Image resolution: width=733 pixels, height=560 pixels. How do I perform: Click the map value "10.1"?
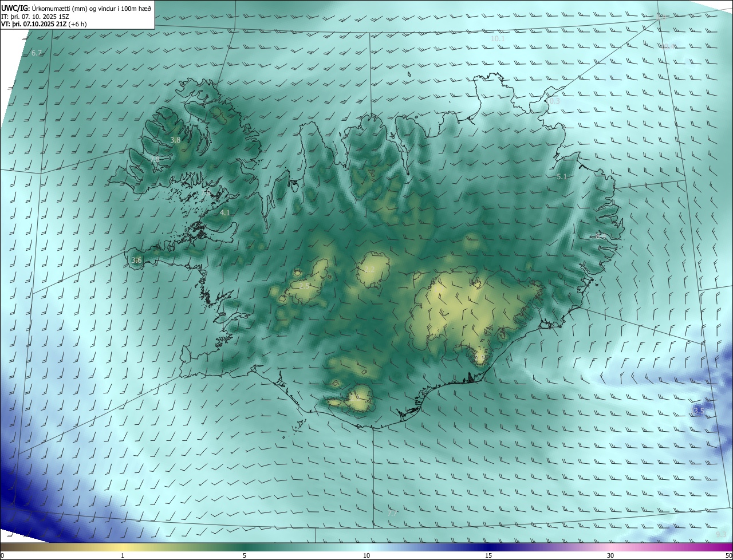pyautogui.click(x=498, y=38)
